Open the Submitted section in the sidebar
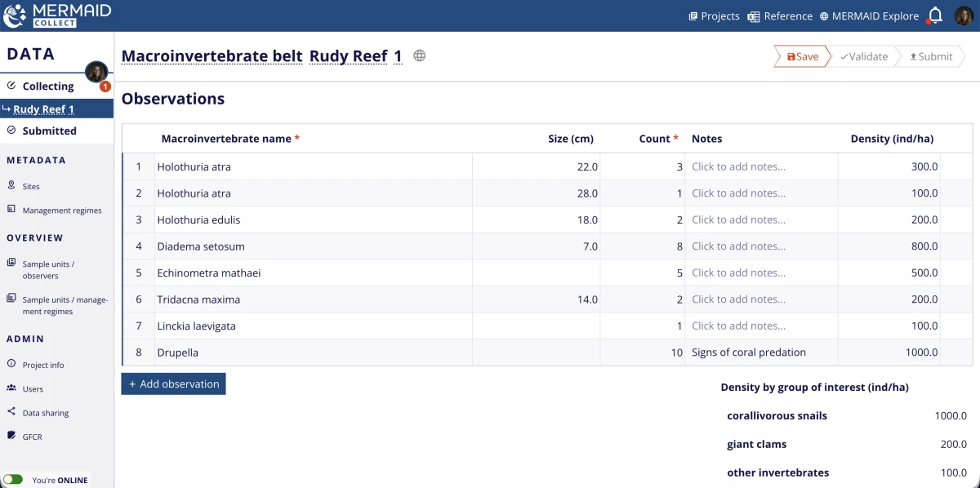 [49, 131]
